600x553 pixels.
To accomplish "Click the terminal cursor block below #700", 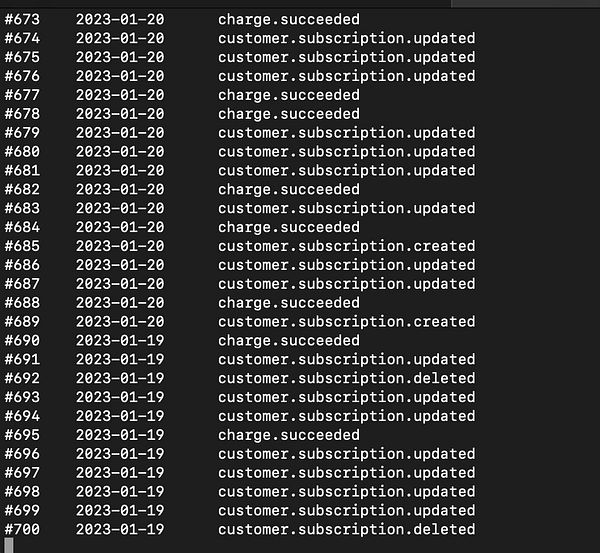I will tap(9, 545).
